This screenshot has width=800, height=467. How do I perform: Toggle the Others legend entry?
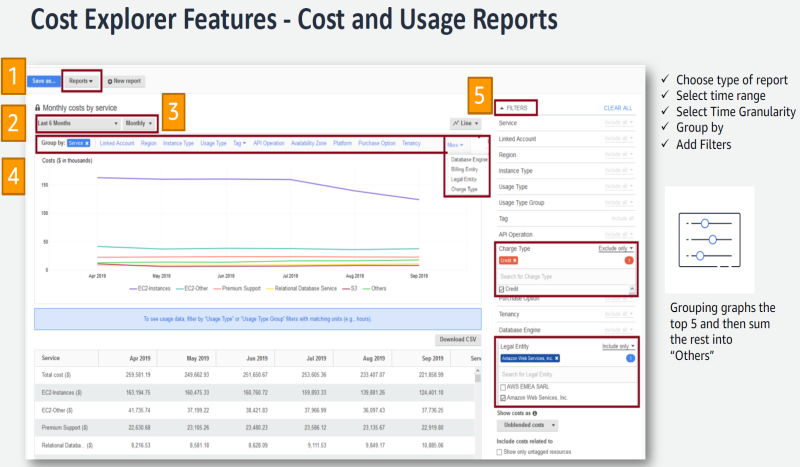[374, 288]
